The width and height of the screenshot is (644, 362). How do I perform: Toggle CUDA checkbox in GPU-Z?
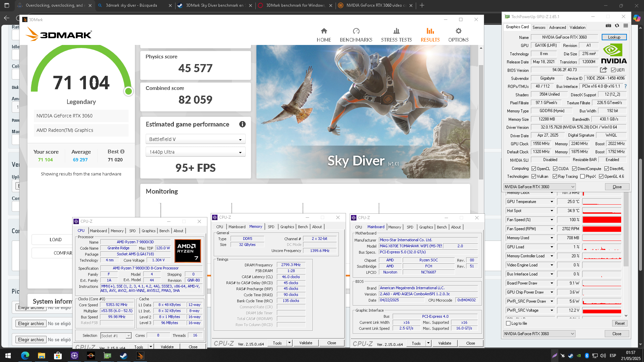point(555,169)
